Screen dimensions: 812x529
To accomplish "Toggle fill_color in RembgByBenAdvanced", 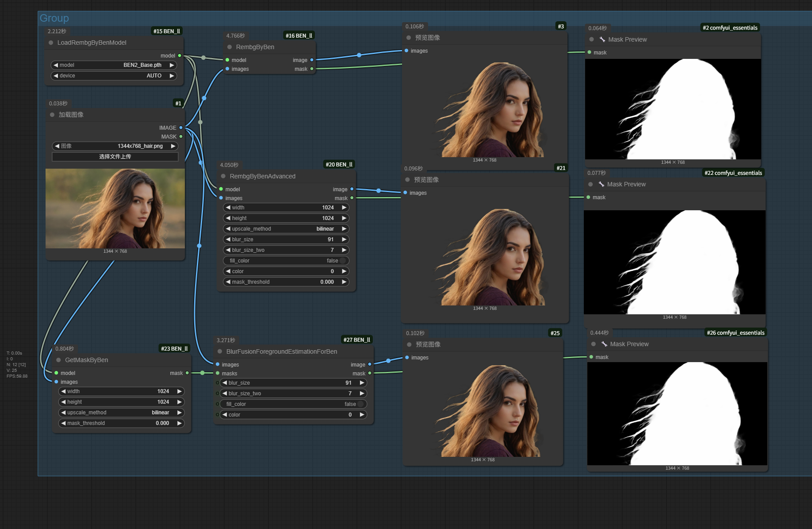I will 286,261.
